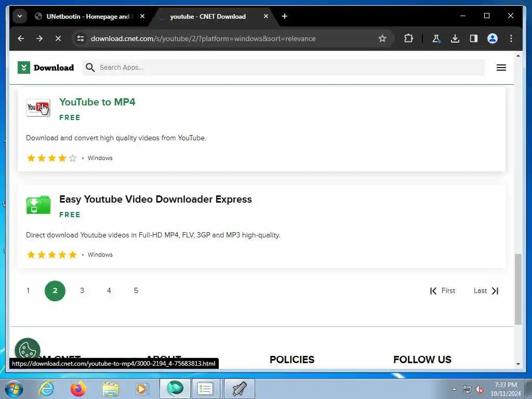Select the active browser taskbar button
The height and width of the screenshot is (399, 532).
[175, 389]
